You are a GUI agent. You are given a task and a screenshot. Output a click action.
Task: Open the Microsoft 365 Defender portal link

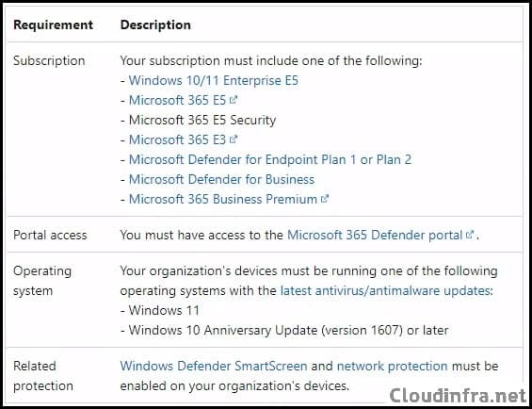click(x=375, y=235)
